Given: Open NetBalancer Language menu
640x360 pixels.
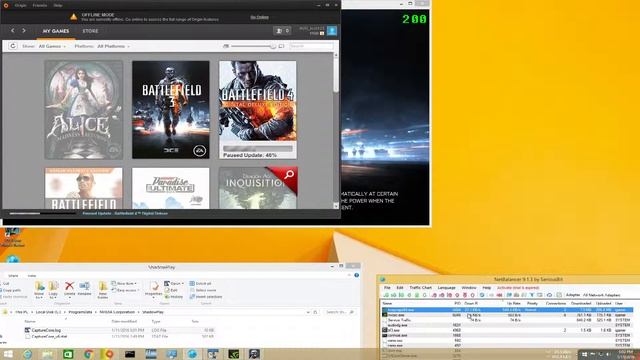Looking at the screenshot, I should point(446,288).
